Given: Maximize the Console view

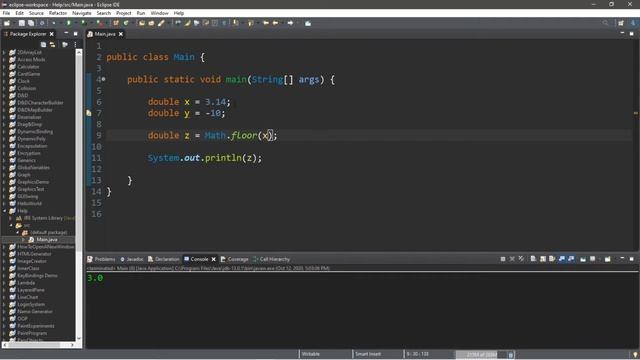Looking at the screenshot, I should 631,259.
